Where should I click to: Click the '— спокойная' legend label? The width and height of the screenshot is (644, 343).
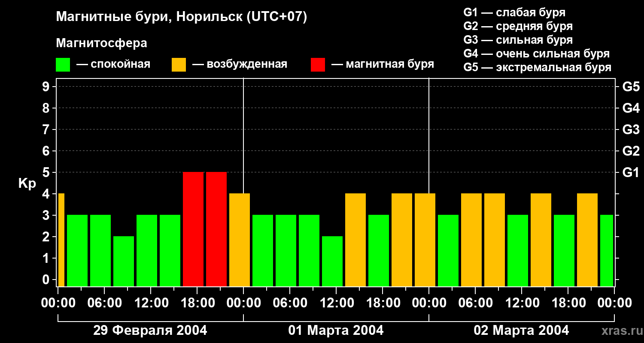[113, 64]
